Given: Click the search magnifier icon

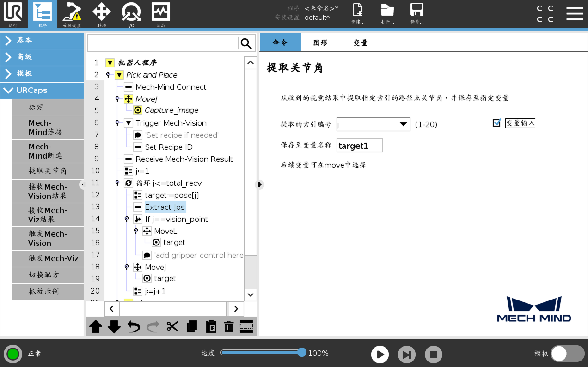Looking at the screenshot, I should [x=246, y=43].
